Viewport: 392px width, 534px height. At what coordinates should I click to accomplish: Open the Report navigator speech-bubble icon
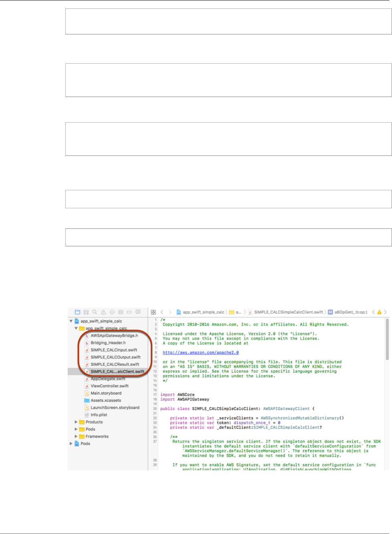point(138,312)
